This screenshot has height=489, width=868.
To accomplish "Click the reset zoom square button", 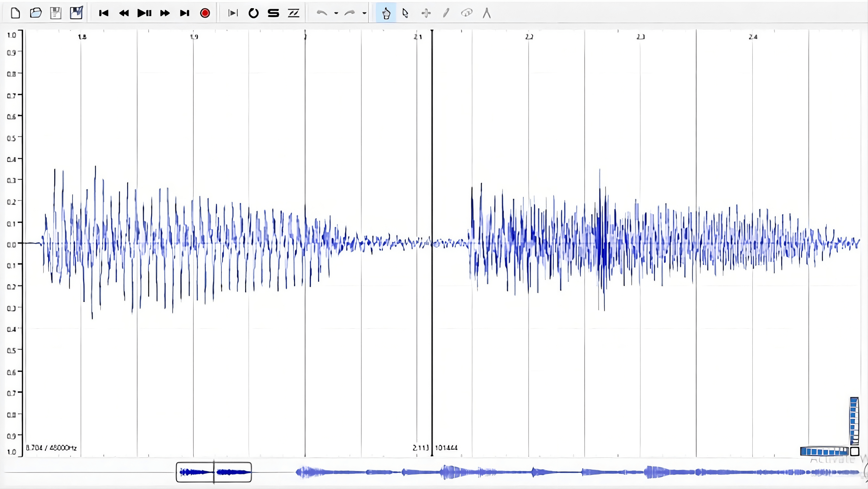I will coord(855,451).
